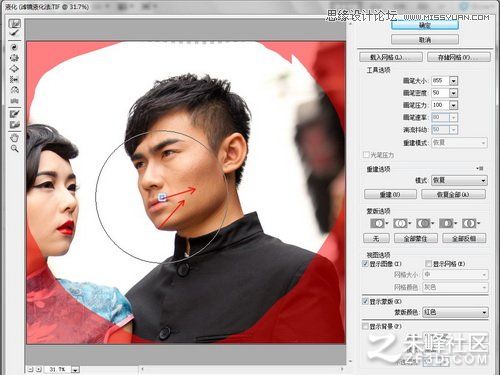Select the Zoom magnifier tool
The image size is (500, 375).
(x=14, y=149)
